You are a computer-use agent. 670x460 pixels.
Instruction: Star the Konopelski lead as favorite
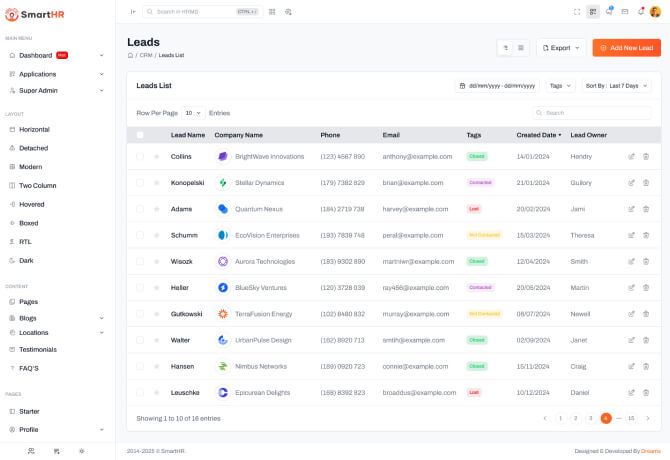pos(156,183)
